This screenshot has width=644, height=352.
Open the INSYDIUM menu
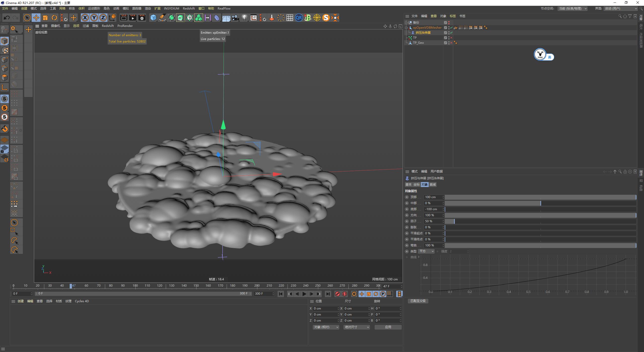(x=171, y=8)
